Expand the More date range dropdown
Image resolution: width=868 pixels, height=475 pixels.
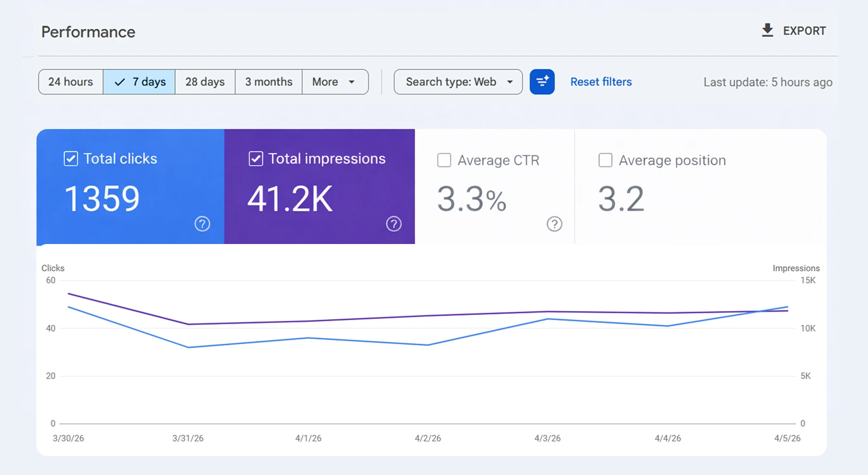334,82
